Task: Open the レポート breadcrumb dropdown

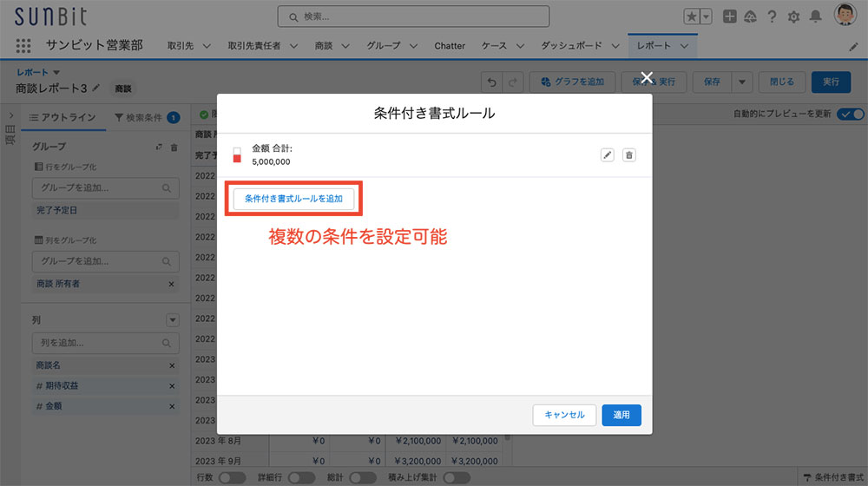Action: (x=56, y=73)
